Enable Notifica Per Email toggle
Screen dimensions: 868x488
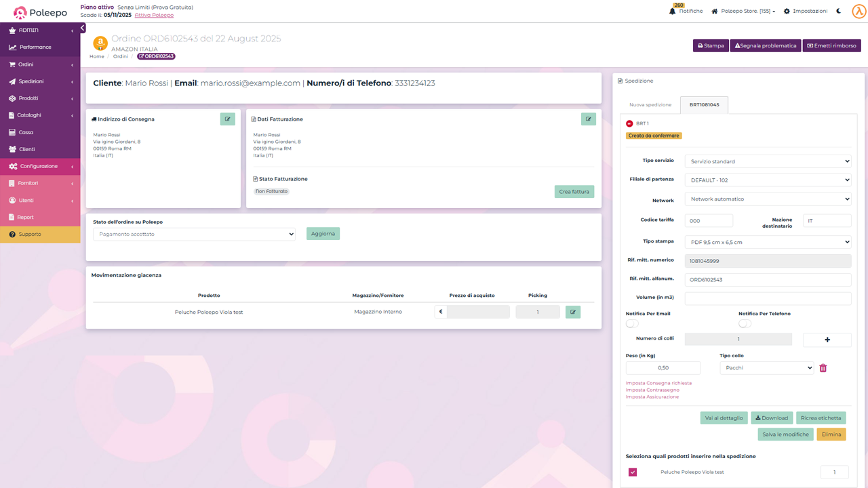click(632, 323)
